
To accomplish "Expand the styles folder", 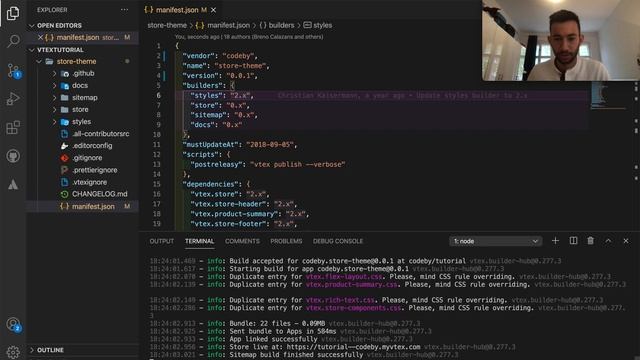I will pyautogui.click(x=54, y=122).
